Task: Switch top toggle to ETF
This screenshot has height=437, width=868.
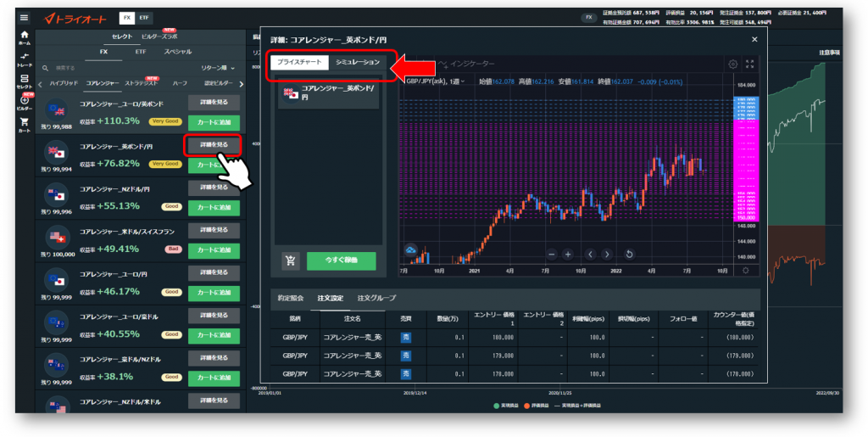Action: 144,18
